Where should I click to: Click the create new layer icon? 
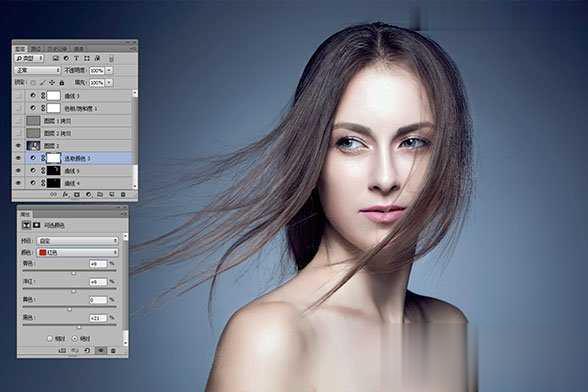(x=111, y=195)
